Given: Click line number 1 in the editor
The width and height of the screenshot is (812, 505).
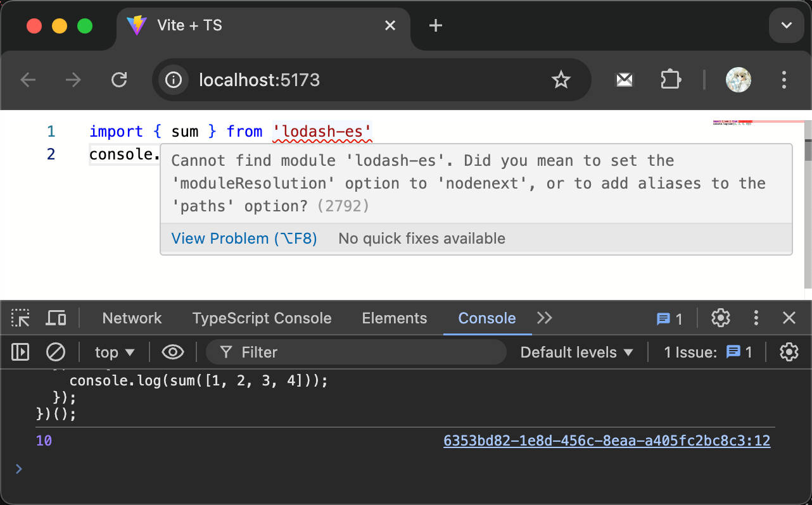Looking at the screenshot, I should pyautogui.click(x=51, y=132).
